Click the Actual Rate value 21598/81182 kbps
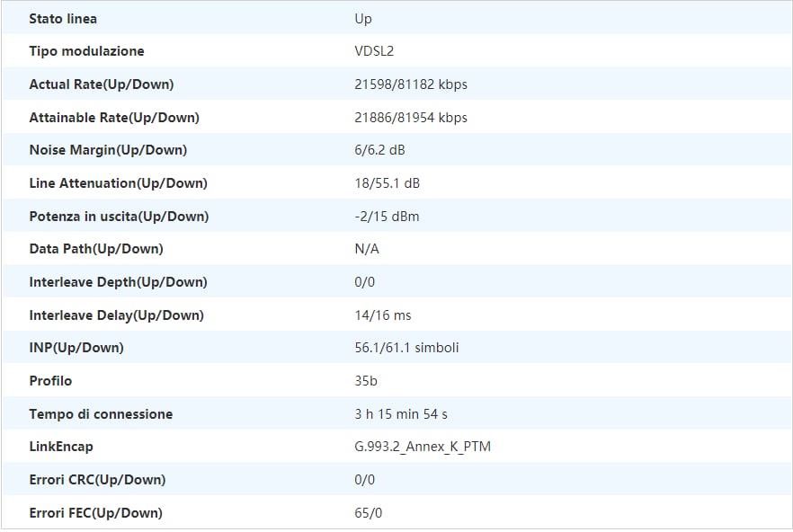Image resolution: width=793 pixels, height=532 pixels. [411, 84]
